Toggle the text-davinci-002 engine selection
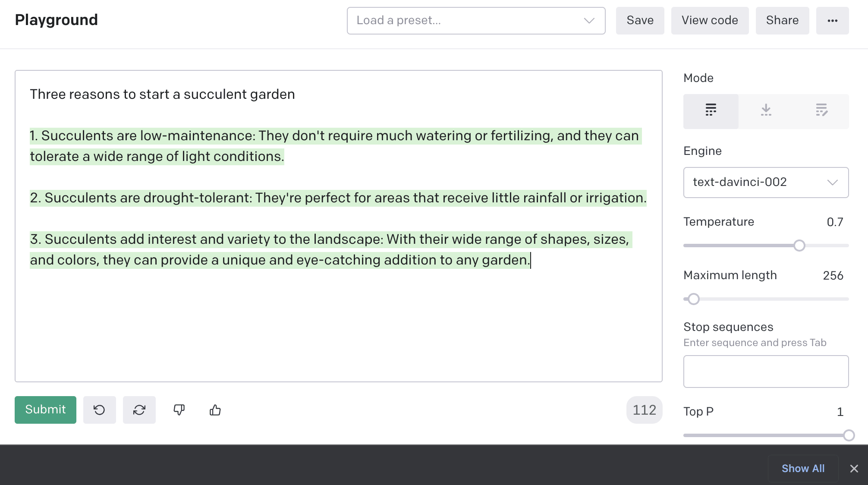This screenshot has height=485, width=868. coord(766,182)
